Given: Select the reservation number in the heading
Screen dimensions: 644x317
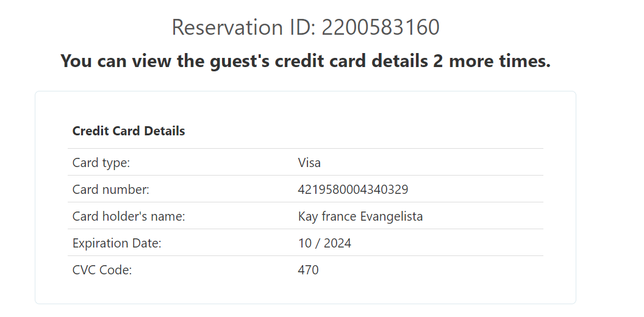Looking at the screenshot, I should pos(381,27).
